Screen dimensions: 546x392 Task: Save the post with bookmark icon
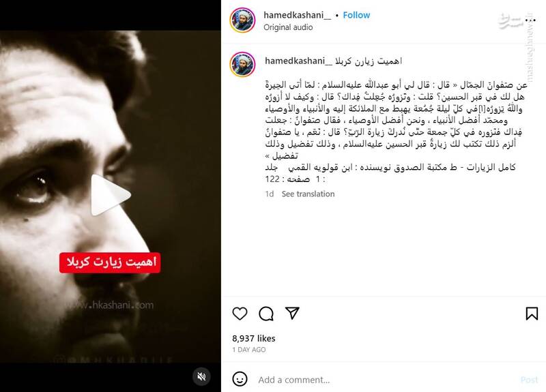point(532,314)
